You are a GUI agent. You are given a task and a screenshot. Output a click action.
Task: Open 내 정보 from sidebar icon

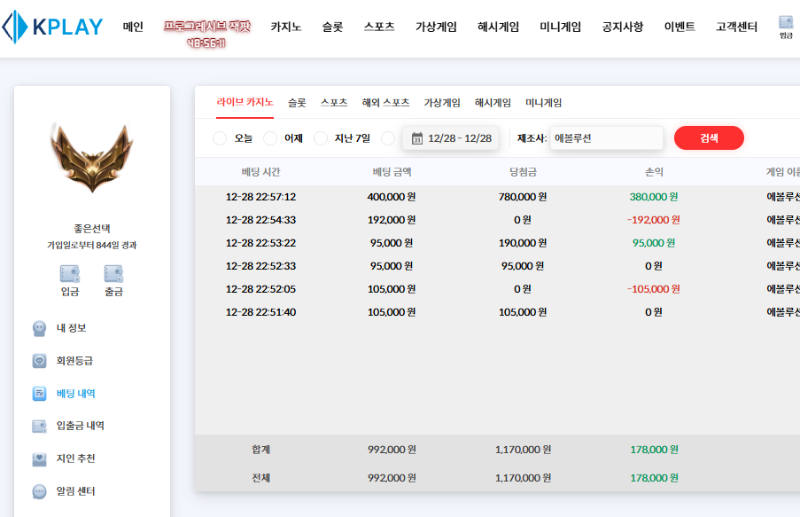point(40,328)
